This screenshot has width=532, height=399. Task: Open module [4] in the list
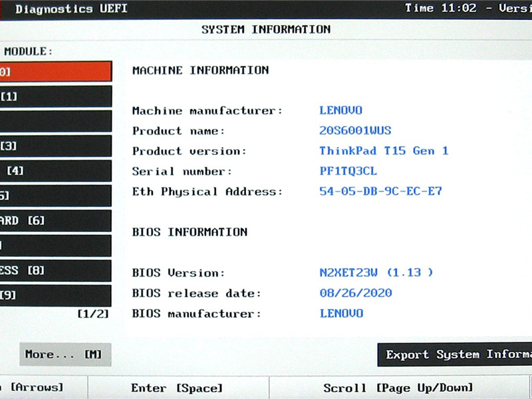click(56, 171)
